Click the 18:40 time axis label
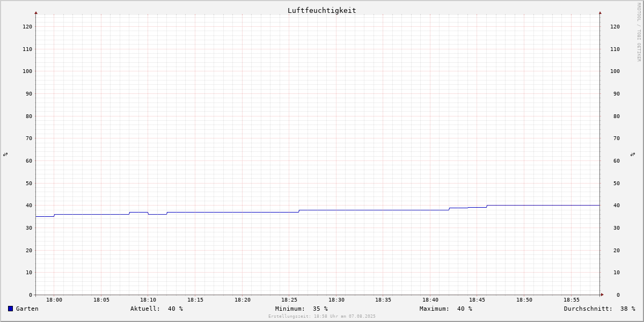The image size is (644, 322). (430, 299)
